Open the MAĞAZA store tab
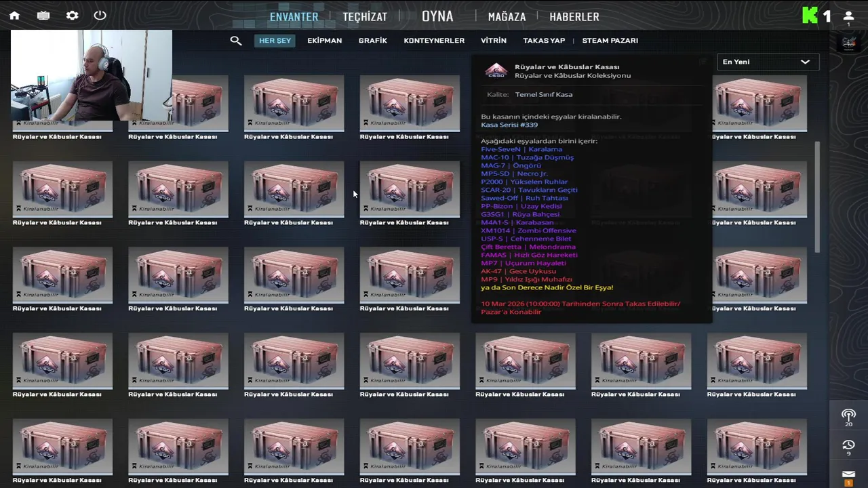This screenshot has width=868, height=488. [507, 17]
